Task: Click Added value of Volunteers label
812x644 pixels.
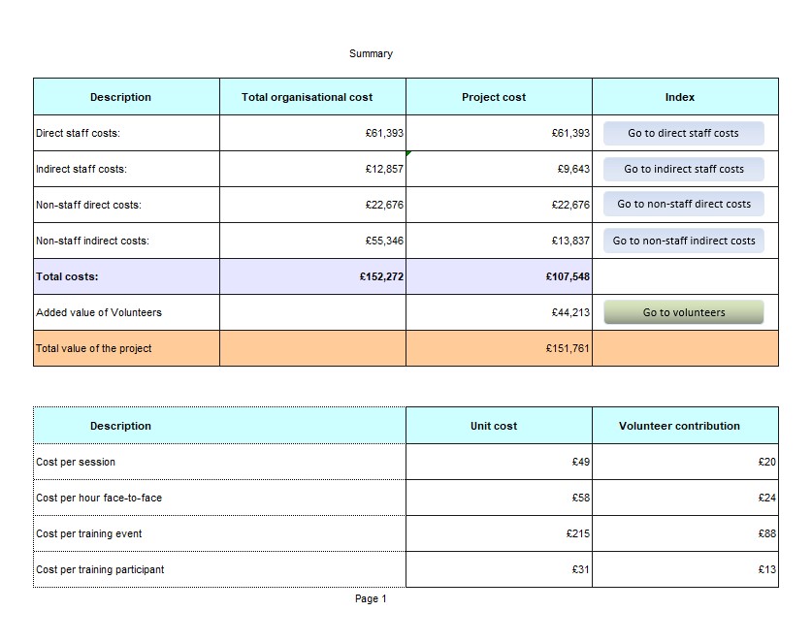Action: (x=99, y=312)
